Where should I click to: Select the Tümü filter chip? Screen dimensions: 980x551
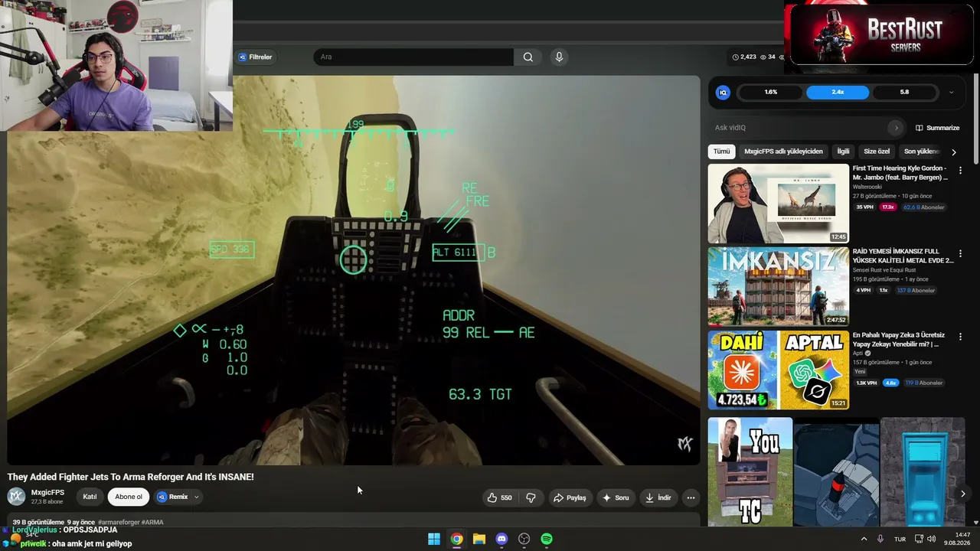pyautogui.click(x=721, y=152)
